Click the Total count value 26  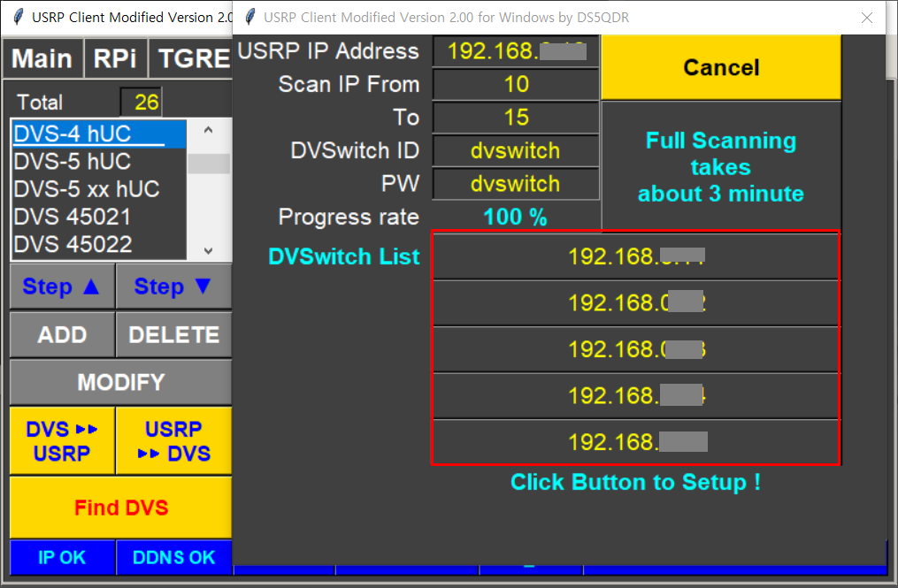coord(142,103)
